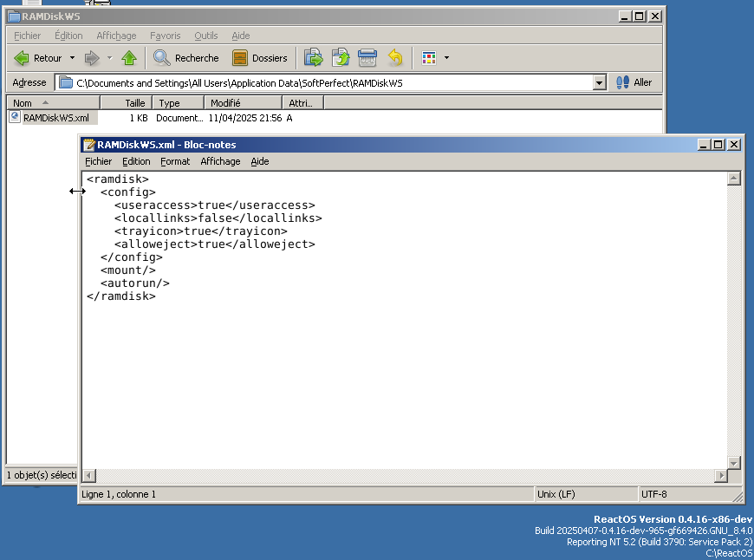Toggle the Dossiers folders pane button
Screen dimensions: 754x560
(260, 58)
